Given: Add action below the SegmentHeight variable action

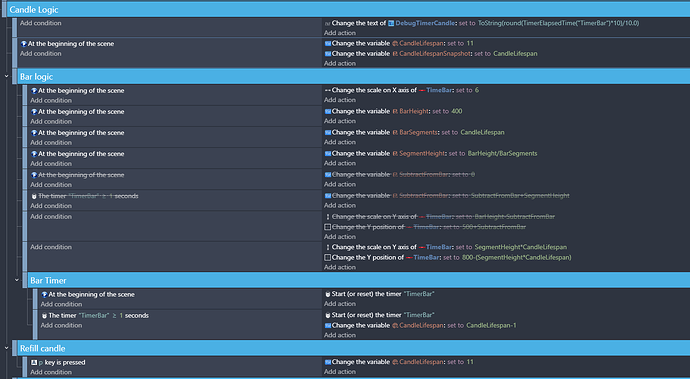Looking at the screenshot, I should tap(340, 163).
